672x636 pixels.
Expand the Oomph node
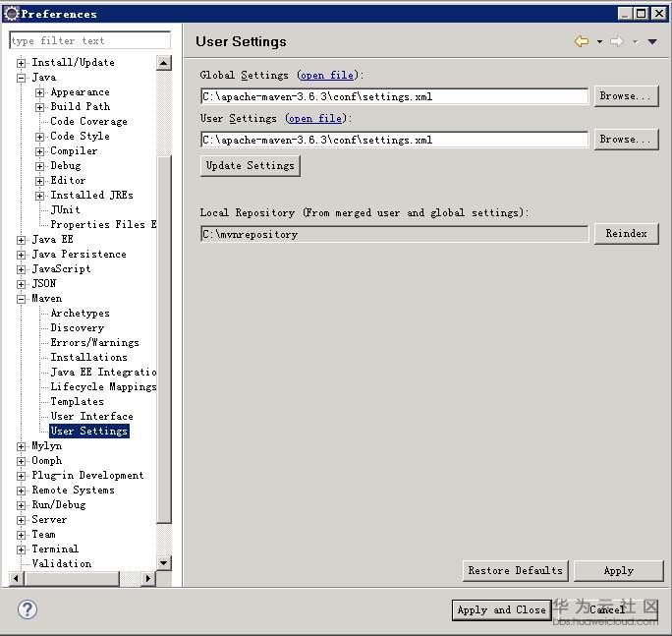point(21,461)
